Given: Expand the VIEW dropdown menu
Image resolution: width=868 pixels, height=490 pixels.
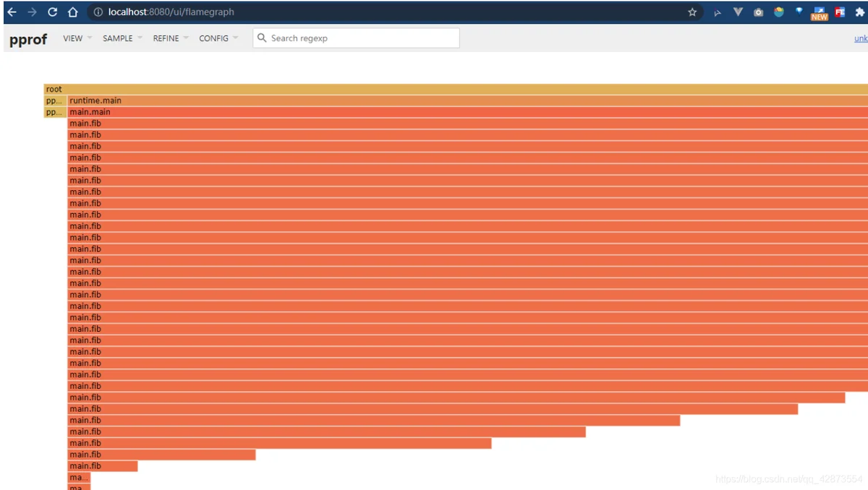Looking at the screenshot, I should [77, 38].
